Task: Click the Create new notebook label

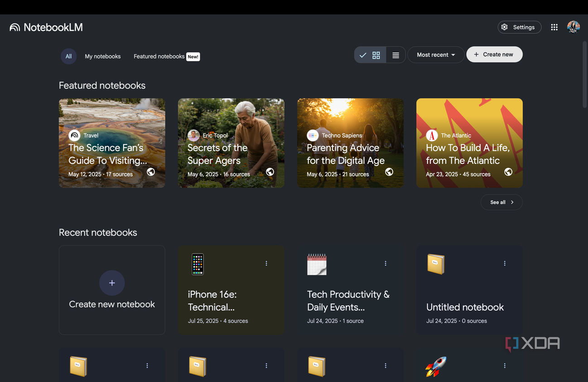Action: coord(112,304)
